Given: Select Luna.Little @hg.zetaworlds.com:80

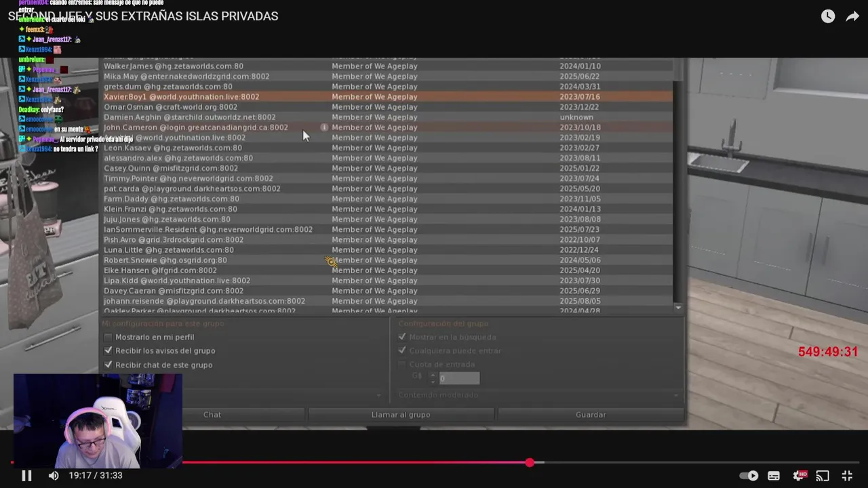Looking at the screenshot, I should click(x=387, y=250).
